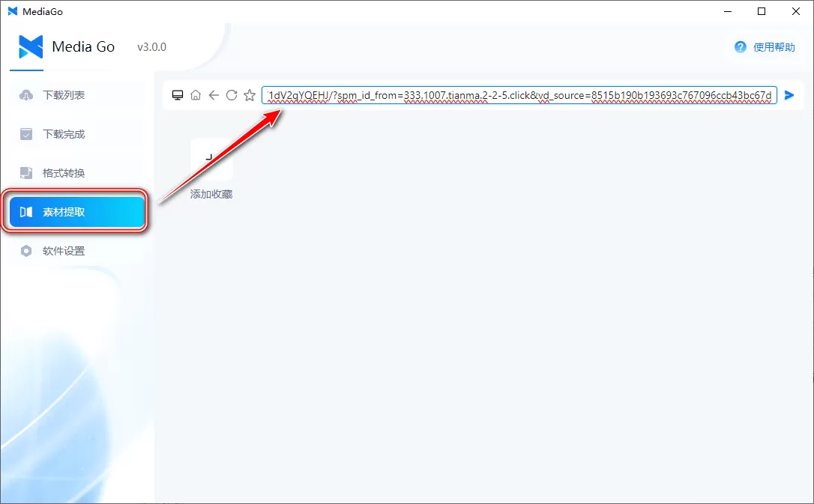Click the question mark help icon

coord(740,46)
